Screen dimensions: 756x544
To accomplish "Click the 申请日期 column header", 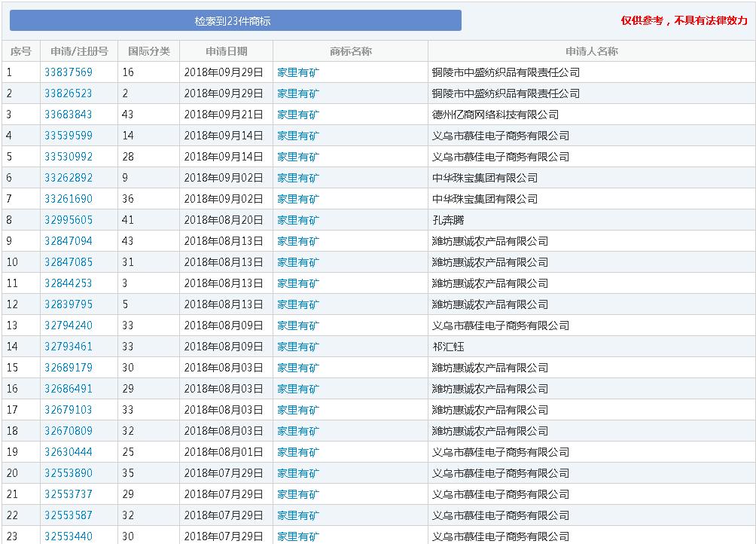I will (226, 51).
